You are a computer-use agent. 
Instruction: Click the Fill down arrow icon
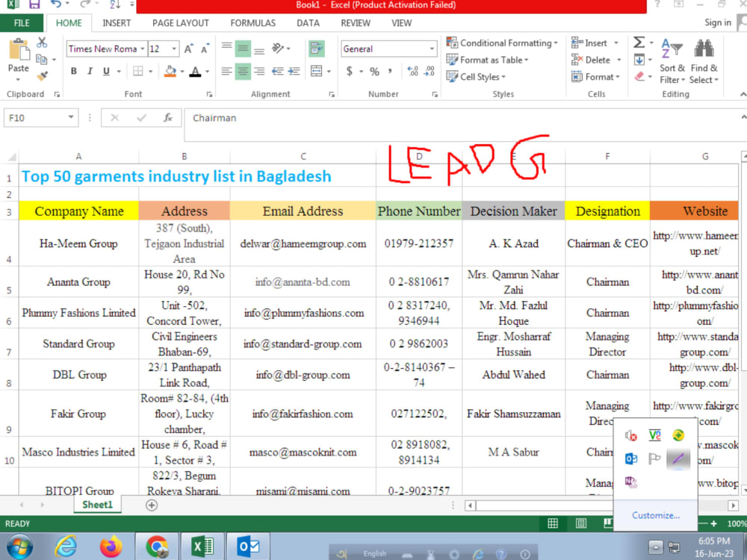tap(639, 60)
